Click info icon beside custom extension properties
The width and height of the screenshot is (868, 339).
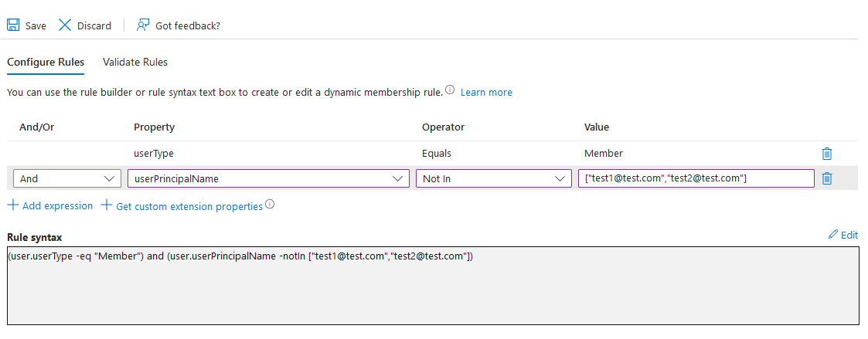pyautogui.click(x=270, y=205)
